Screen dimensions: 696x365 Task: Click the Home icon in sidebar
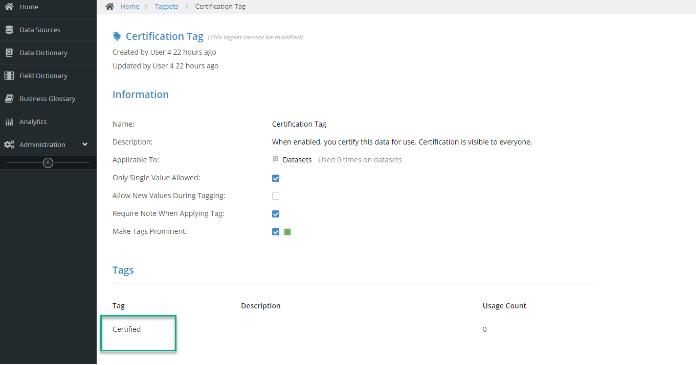coord(9,7)
